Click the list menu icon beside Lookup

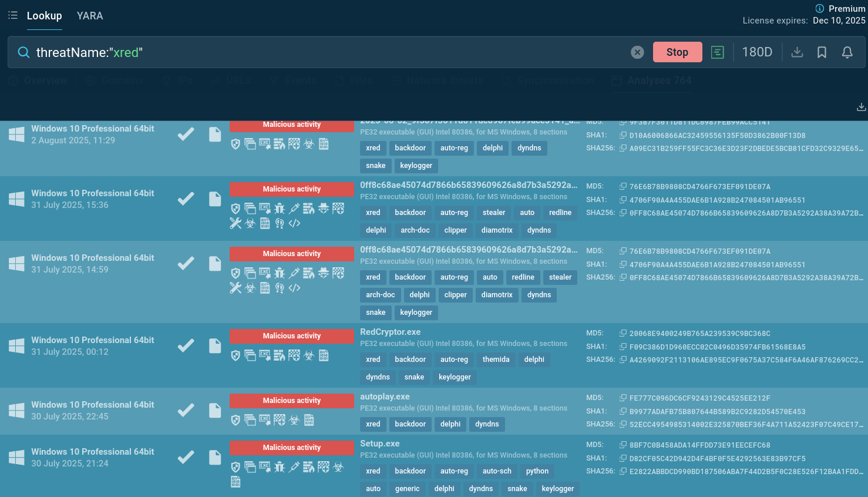(x=13, y=15)
